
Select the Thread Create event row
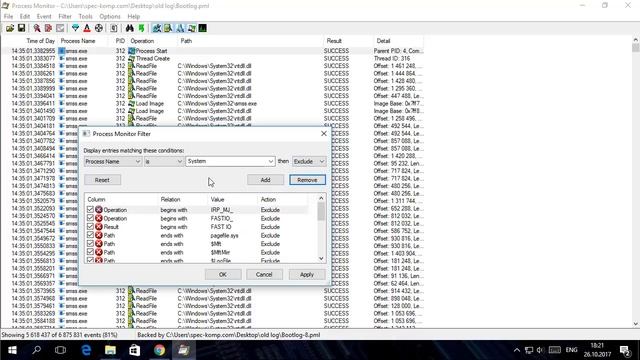212,58
